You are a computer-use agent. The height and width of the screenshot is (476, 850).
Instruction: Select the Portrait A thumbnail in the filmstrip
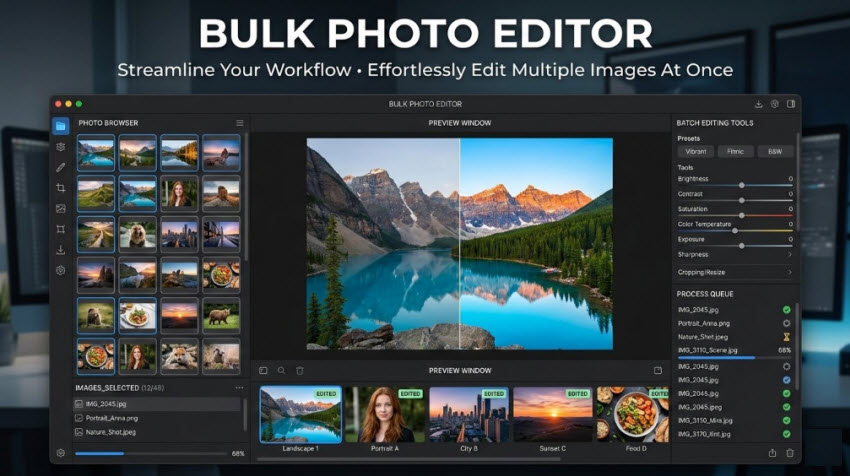tap(384, 414)
